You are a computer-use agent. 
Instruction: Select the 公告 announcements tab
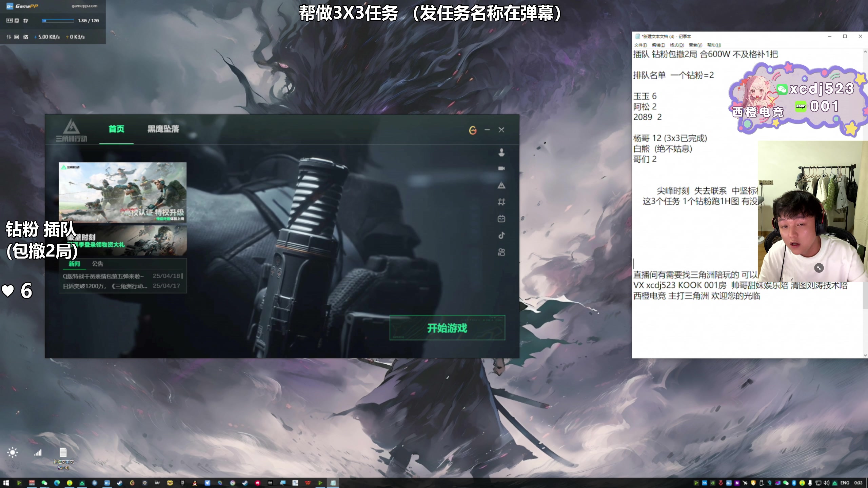click(x=97, y=264)
